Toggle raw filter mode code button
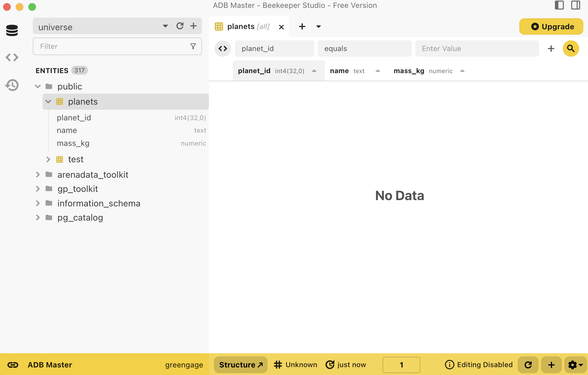The width and height of the screenshot is (588, 375). [x=223, y=49]
